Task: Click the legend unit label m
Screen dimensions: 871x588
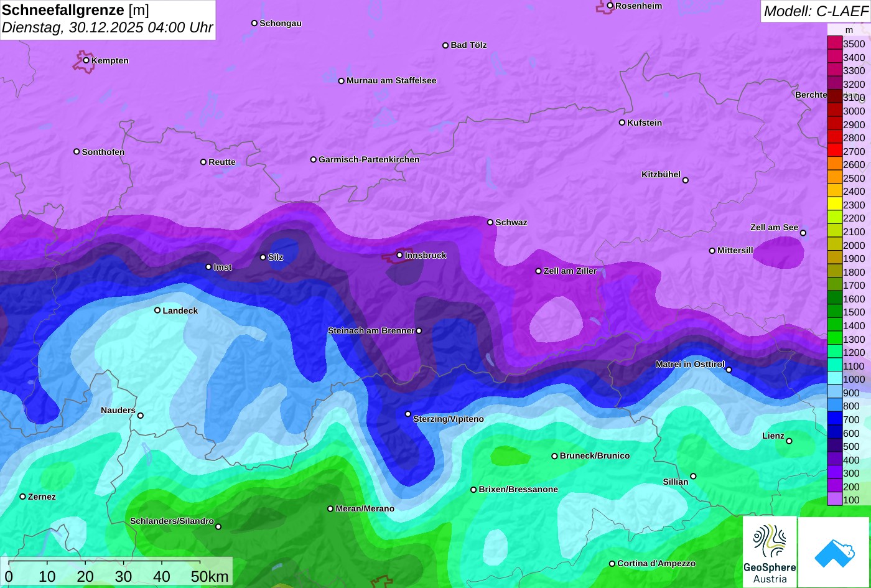Action: click(849, 30)
